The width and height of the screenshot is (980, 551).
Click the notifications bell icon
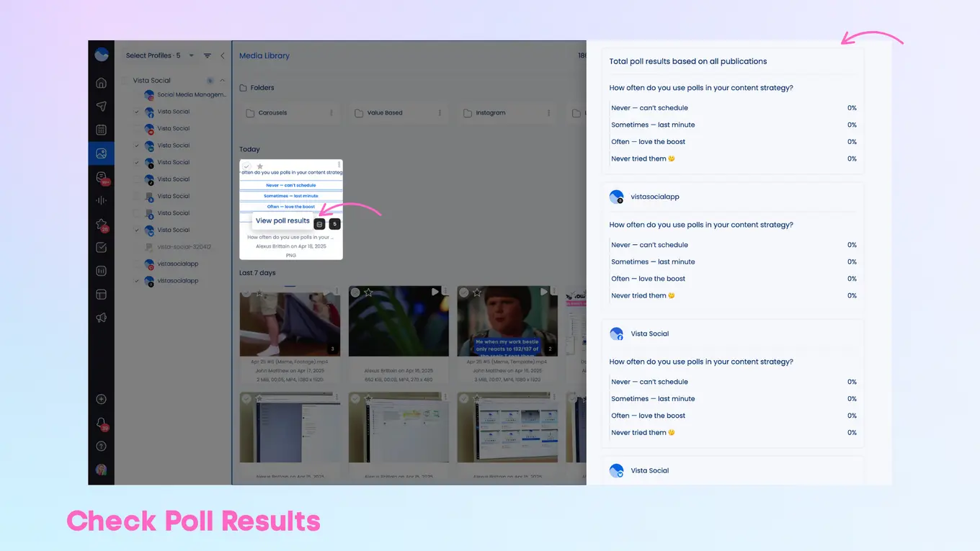click(x=101, y=423)
